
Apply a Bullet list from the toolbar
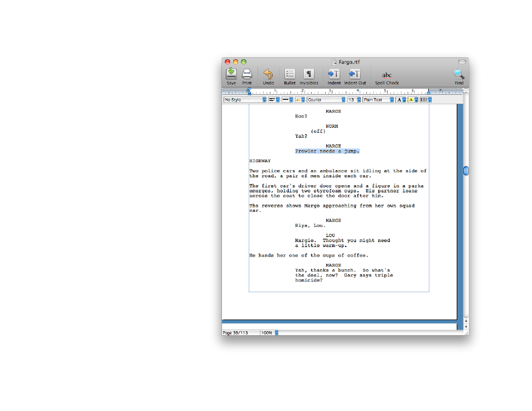coord(290,74)
